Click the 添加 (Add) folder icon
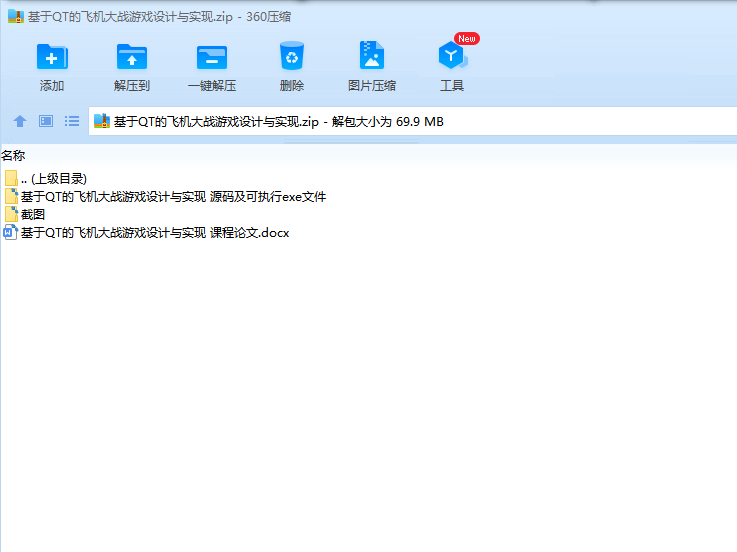Screen dimensions: 737x552 (x=52, y=56)
